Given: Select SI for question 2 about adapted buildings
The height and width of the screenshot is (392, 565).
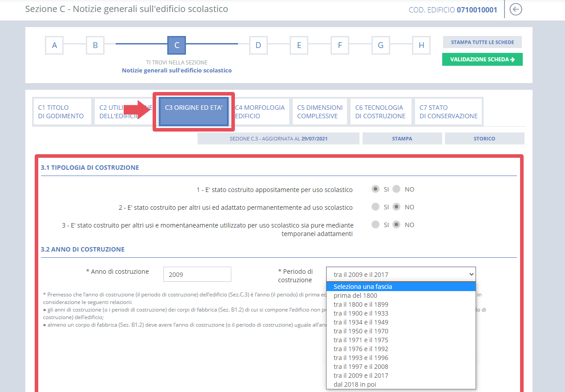Looking at the screenshot, I should coord(375,207).
